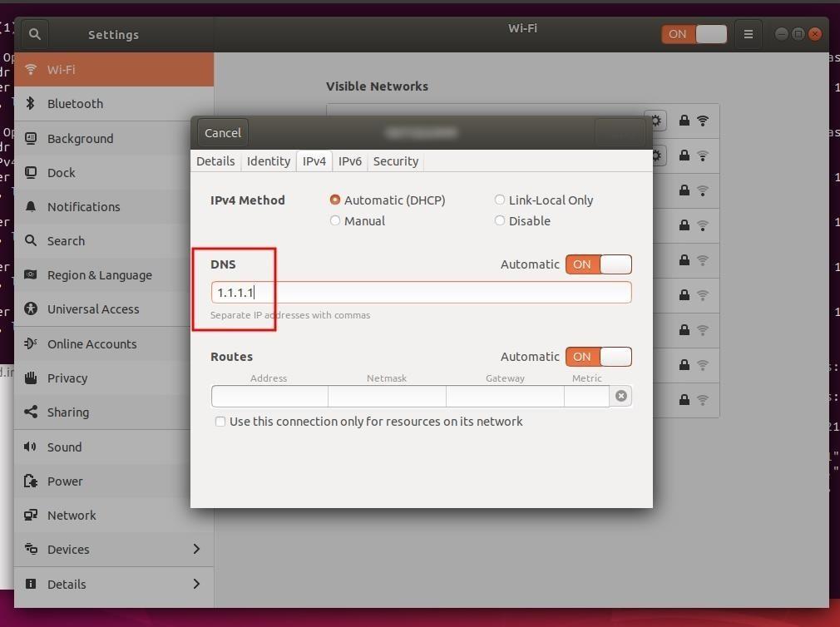Toggle Automatic DNS off
Image resolution: width=840 pixels, height=627 pixels.
coord(598,264)
